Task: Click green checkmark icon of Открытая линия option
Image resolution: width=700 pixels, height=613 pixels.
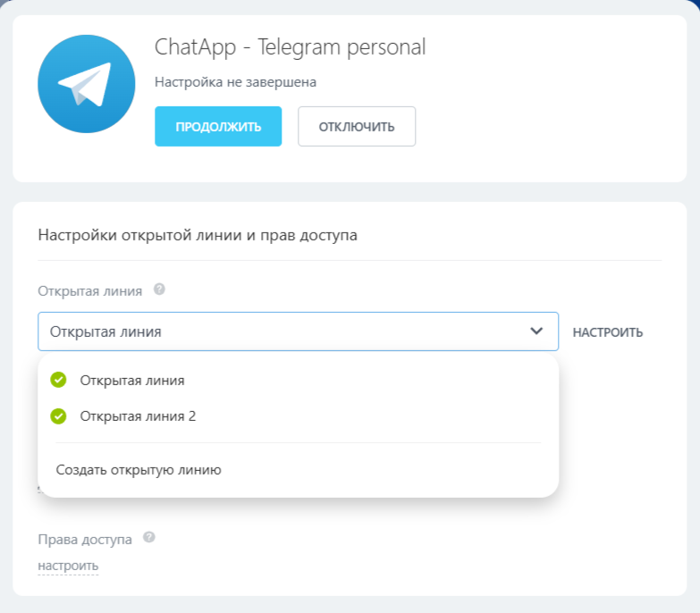Action: pyautogui.click(x=59, y=380)
